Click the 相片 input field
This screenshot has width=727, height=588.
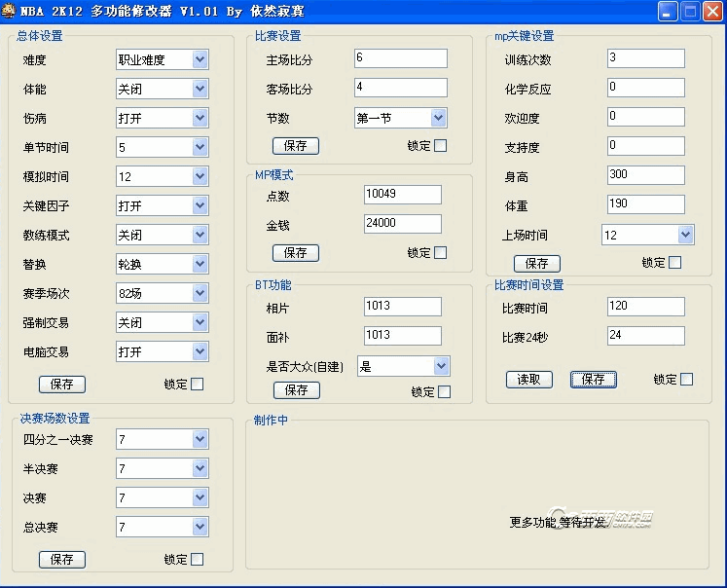pyautogui.click(x=403, y=307)
